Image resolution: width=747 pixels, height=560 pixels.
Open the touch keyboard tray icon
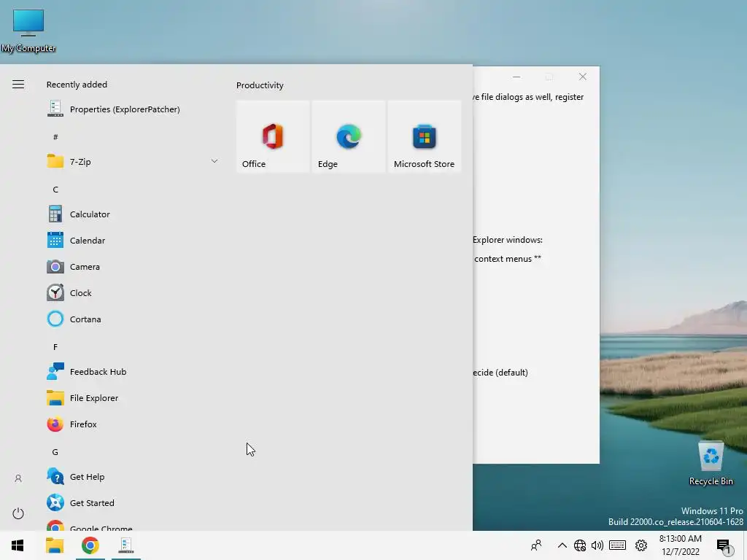(x=617, y=545)
